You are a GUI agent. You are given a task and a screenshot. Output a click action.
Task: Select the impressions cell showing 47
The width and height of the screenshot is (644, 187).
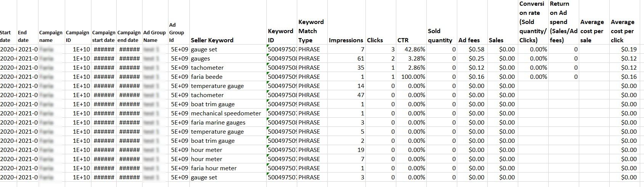(346, 95)
